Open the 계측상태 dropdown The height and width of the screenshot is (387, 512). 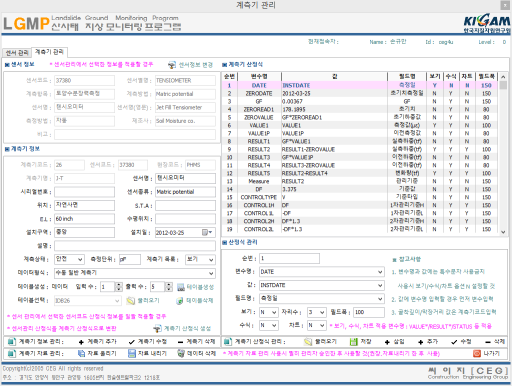[69, 259]
